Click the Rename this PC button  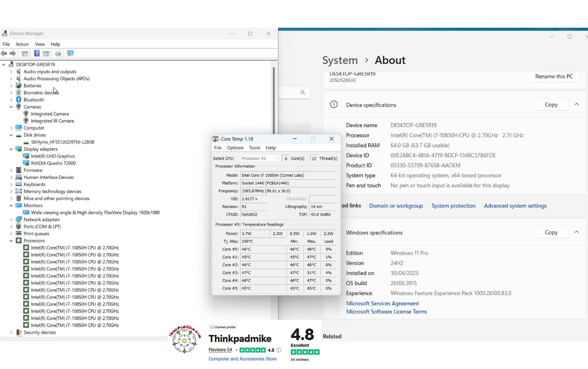(554, 76)
